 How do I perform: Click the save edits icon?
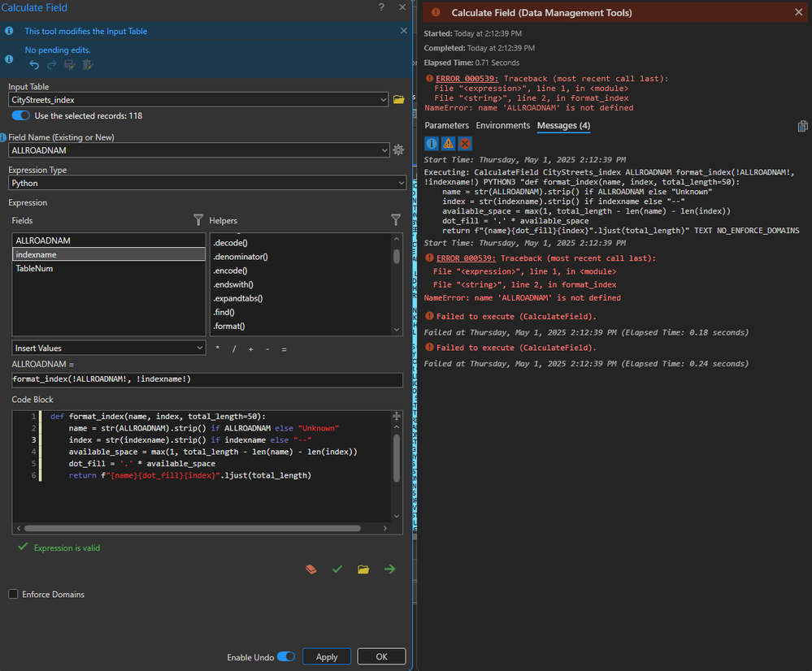69,65
